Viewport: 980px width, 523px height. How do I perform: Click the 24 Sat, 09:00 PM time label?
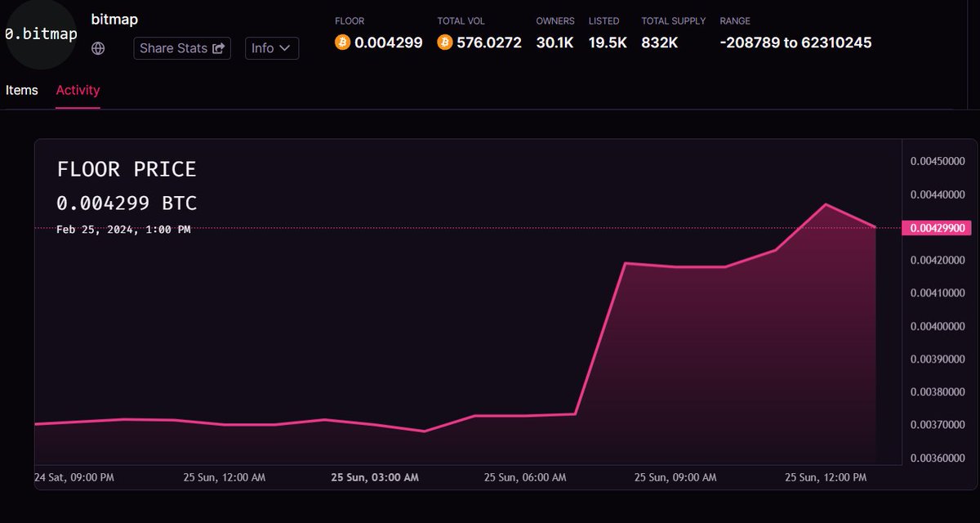pos(74,477)
